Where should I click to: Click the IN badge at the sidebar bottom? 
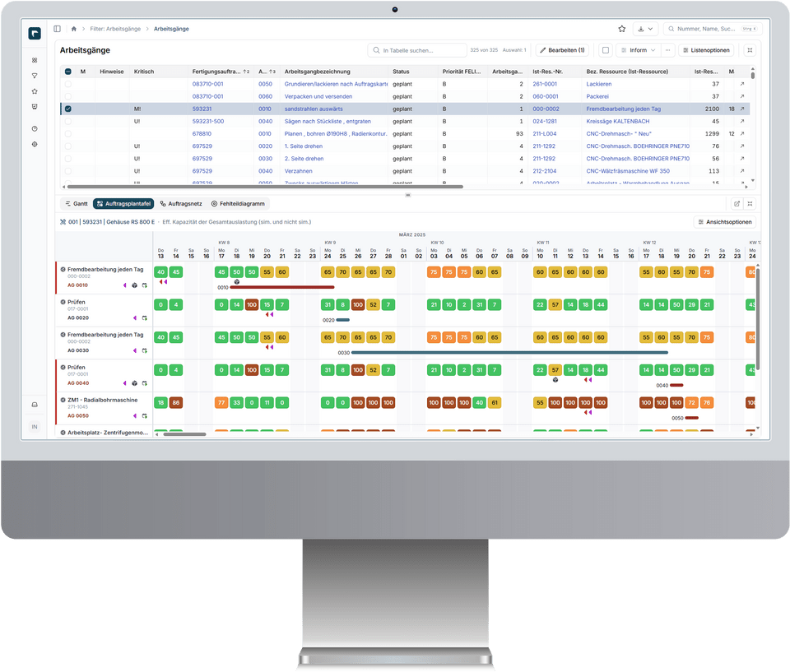tap(35, 427)
